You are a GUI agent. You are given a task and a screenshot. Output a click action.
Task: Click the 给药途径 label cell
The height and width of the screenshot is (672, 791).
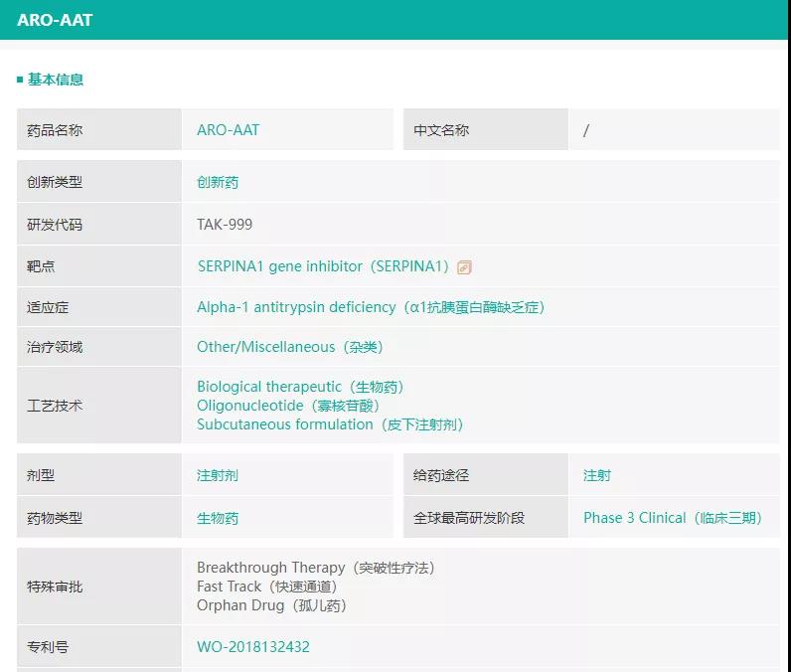(486, 475)
